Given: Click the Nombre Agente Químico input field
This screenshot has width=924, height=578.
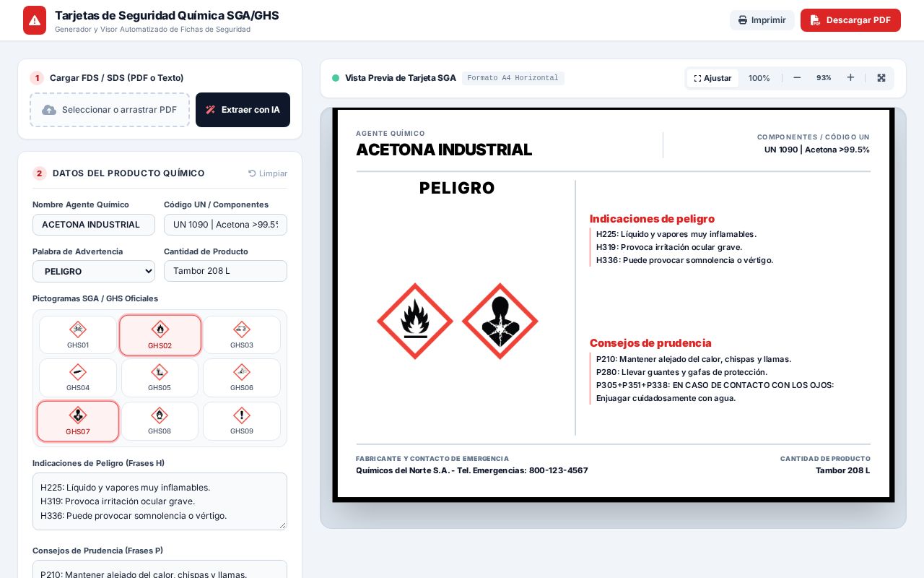Looking at the screenshot, I should coord(94,225).
